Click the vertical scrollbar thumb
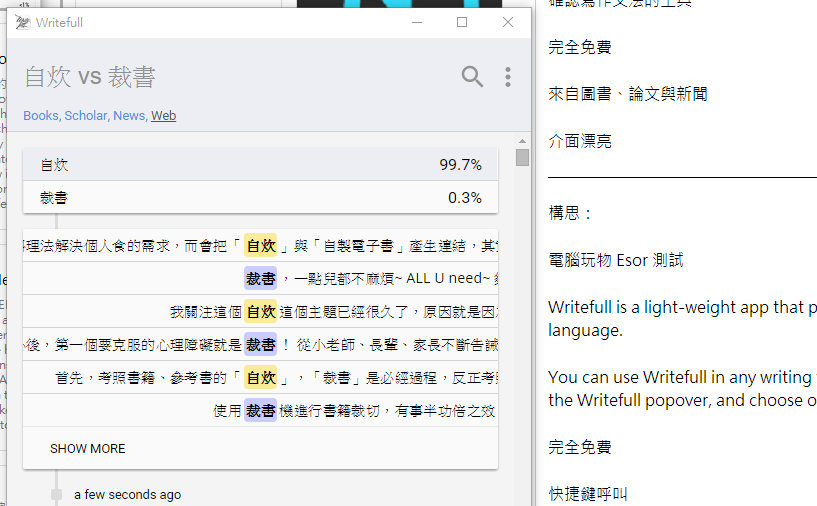 pos(522,157)
